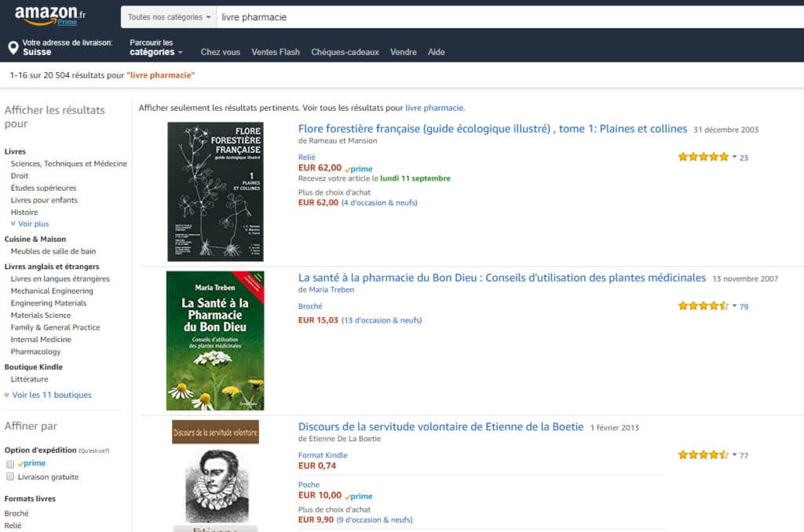Click Prime label in the shipping option filter
804x532 pixels.
tap(31, 463)
